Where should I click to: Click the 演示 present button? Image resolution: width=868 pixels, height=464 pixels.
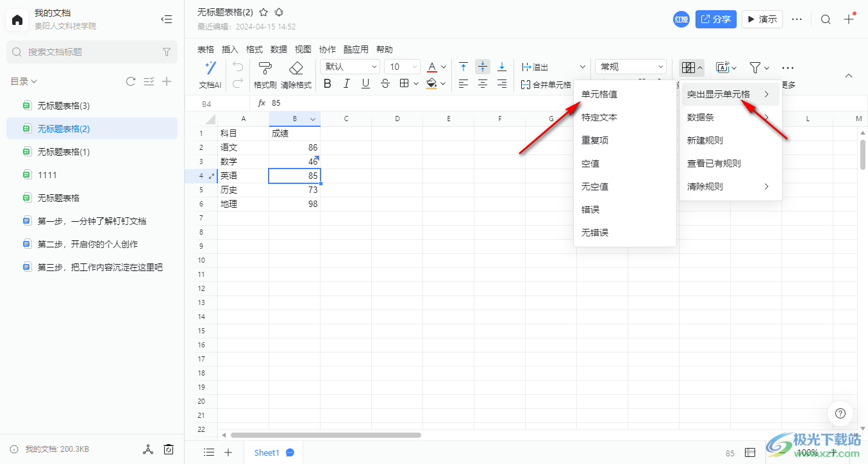[x=762, y=19]
